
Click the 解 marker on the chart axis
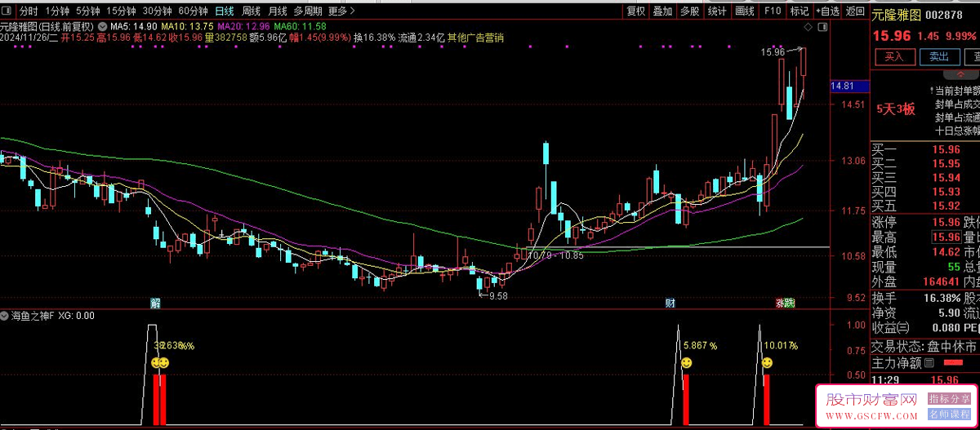tap(155, 303)
